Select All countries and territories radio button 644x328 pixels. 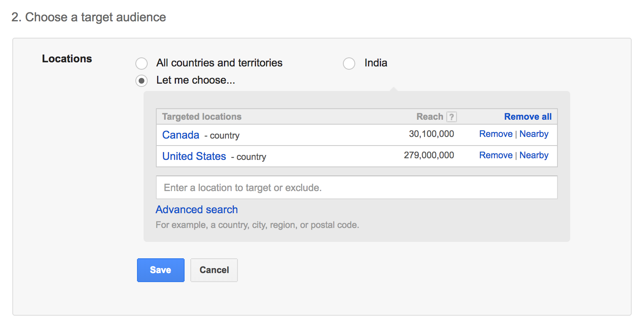pyautogui.click(x=142, y=64)
